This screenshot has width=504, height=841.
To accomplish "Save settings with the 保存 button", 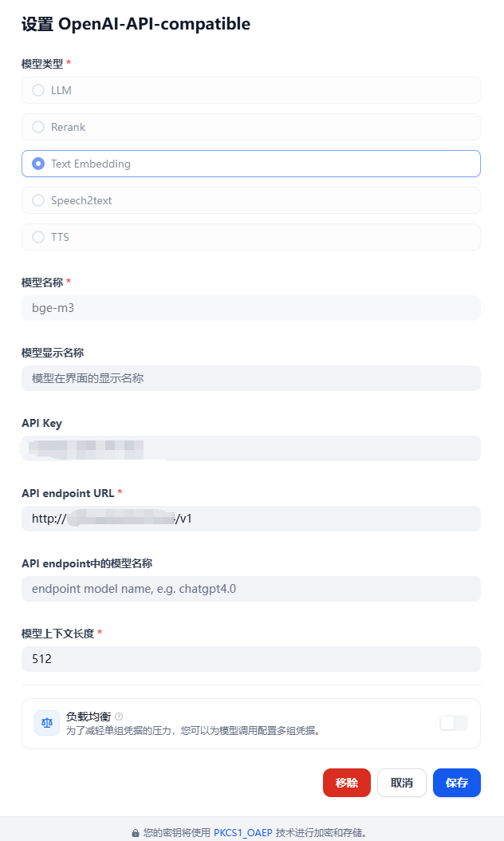I will coord(457,783).
